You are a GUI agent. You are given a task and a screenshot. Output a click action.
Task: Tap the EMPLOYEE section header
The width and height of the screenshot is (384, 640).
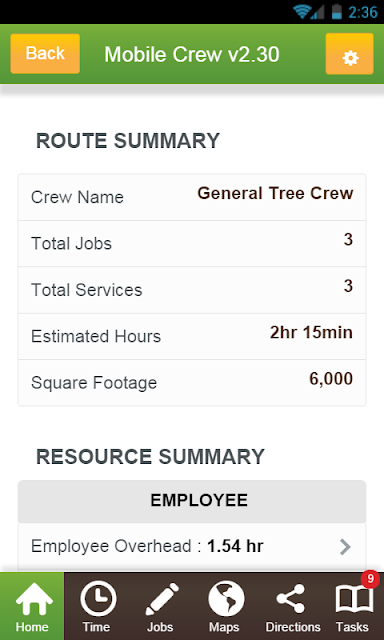192,501
